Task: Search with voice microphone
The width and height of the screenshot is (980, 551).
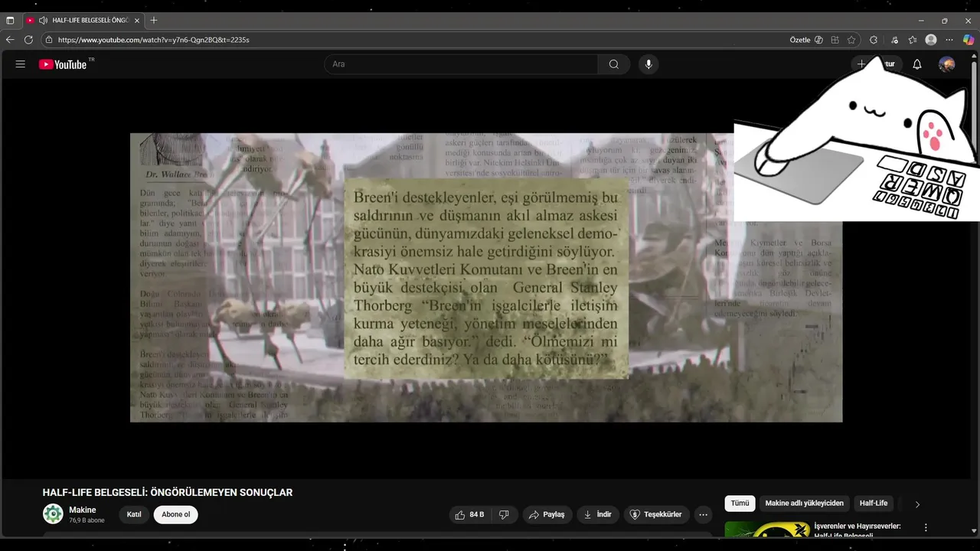Action: tap(648, 64)
